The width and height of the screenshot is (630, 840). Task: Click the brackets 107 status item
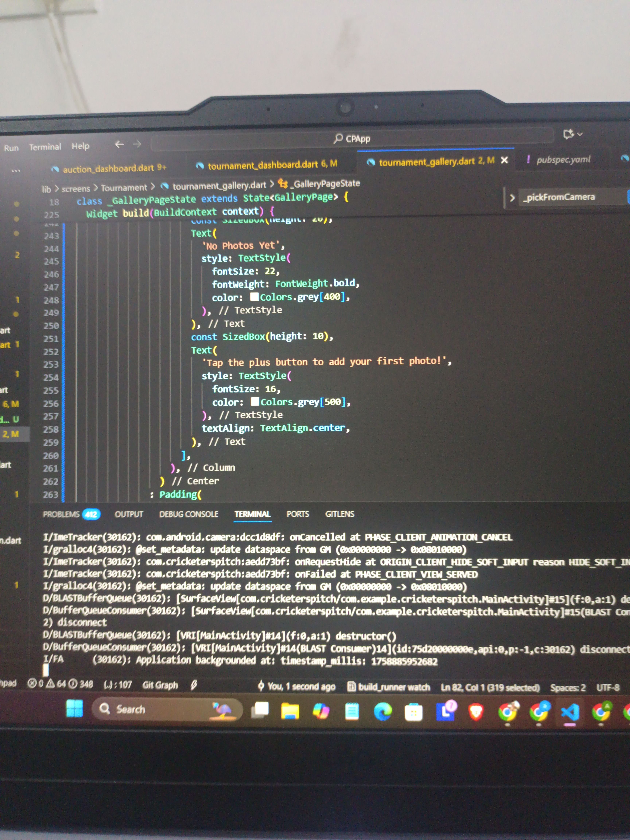pos(118,685)
